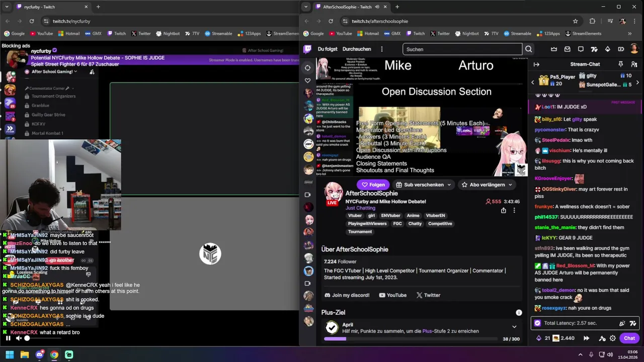The image size is (644, 362).
Task: Open the Twitch inbox envelope icon
Action: point(568,49)
